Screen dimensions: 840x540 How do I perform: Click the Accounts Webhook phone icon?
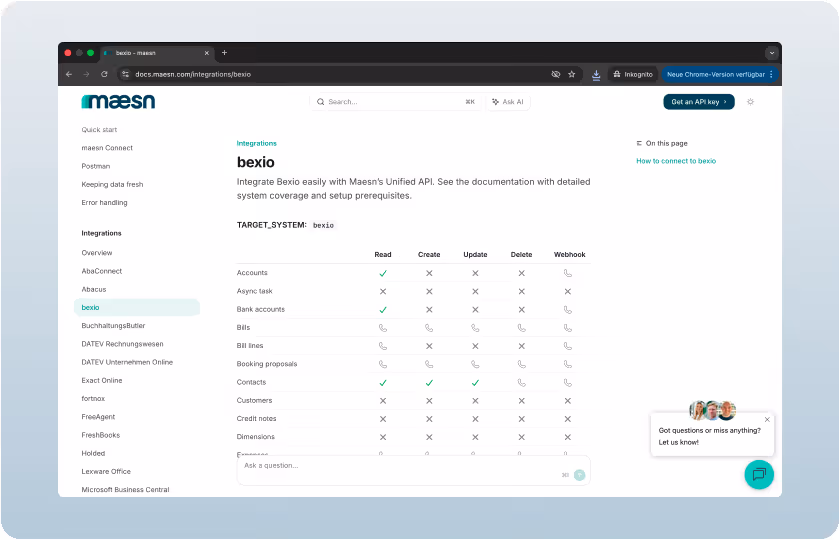(568, 273)
